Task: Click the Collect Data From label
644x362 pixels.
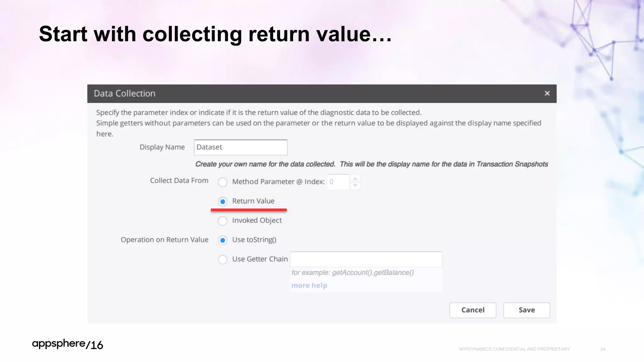Action: coord(179,180)
